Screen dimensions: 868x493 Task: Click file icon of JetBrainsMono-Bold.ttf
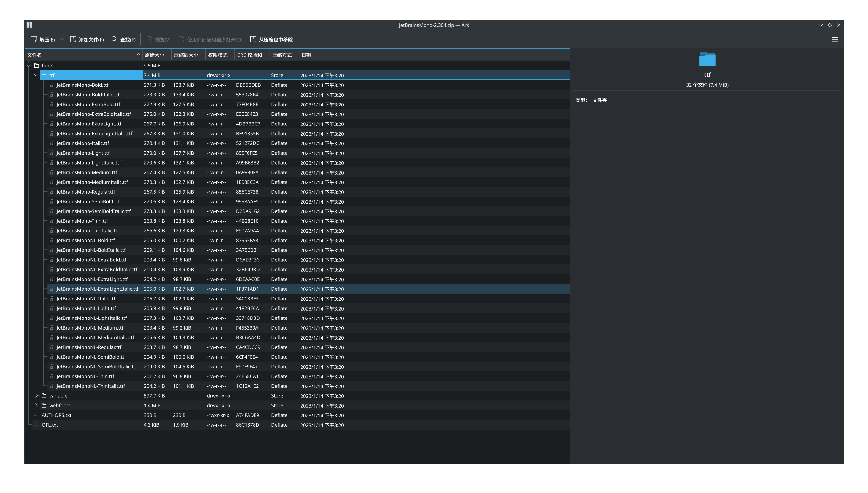(x=51, y=85)
